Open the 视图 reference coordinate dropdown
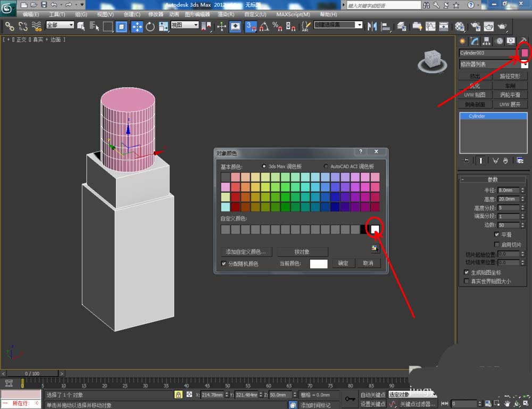Viewport: 532px width, 409px height. click(x=185, y=25)
